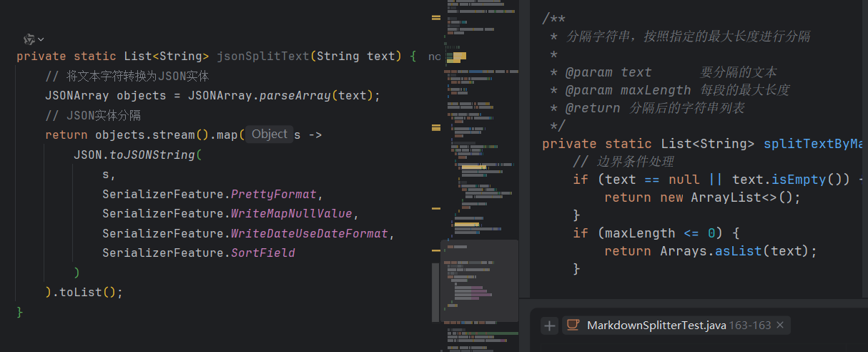
Task: Click the 163-163 line range label
Action: coord(750,326)
